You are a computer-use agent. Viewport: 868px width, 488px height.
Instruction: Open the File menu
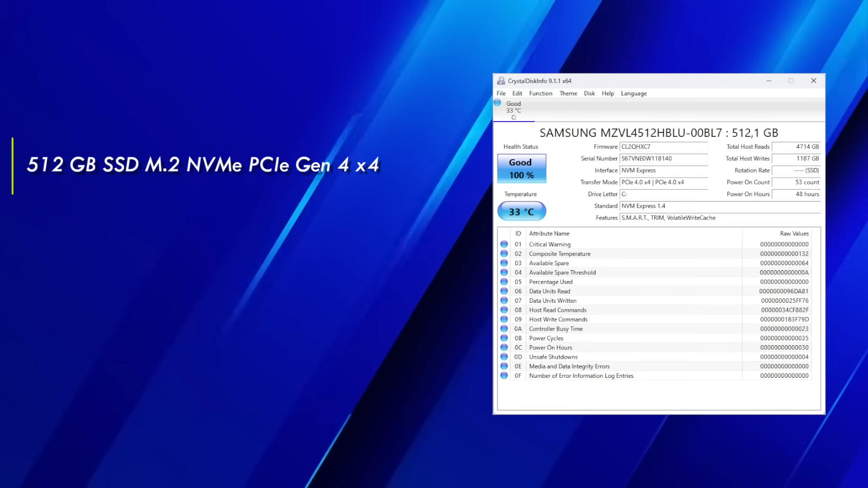[501, 94]
